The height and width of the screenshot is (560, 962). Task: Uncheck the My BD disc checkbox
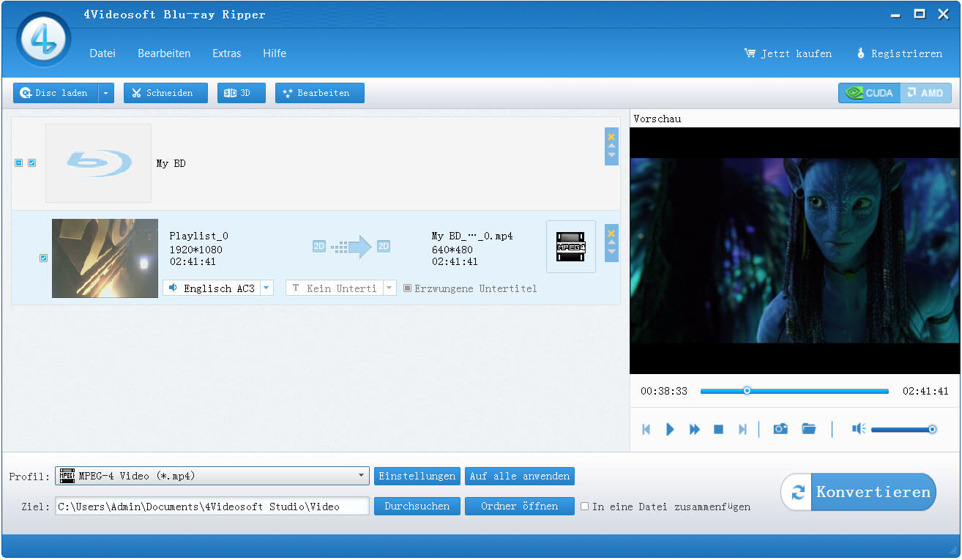(x=32, y=163)
